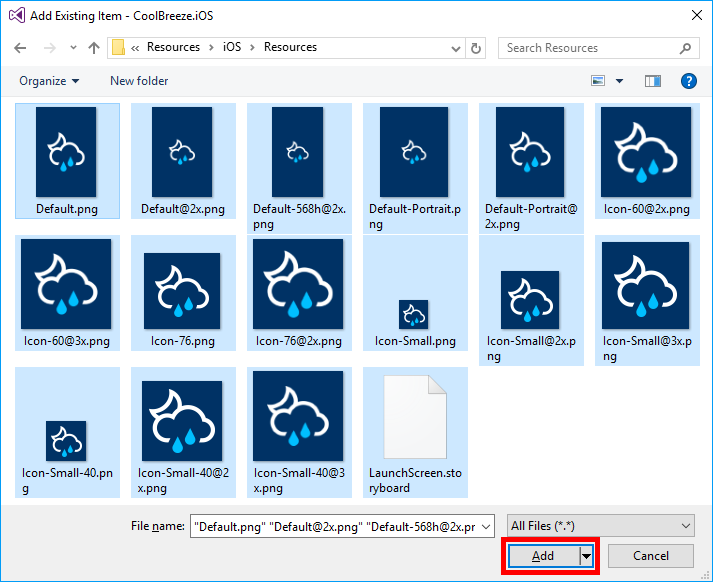Click the search magnifier icon

click(x=685, y=48)
